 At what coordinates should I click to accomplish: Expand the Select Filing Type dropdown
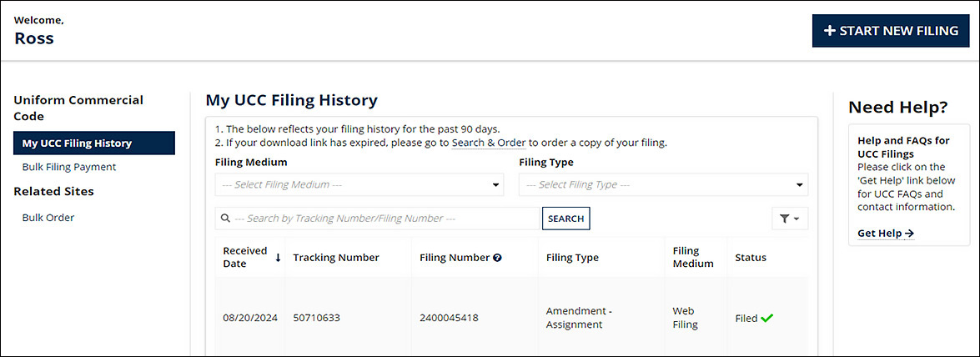pos(663,184)
